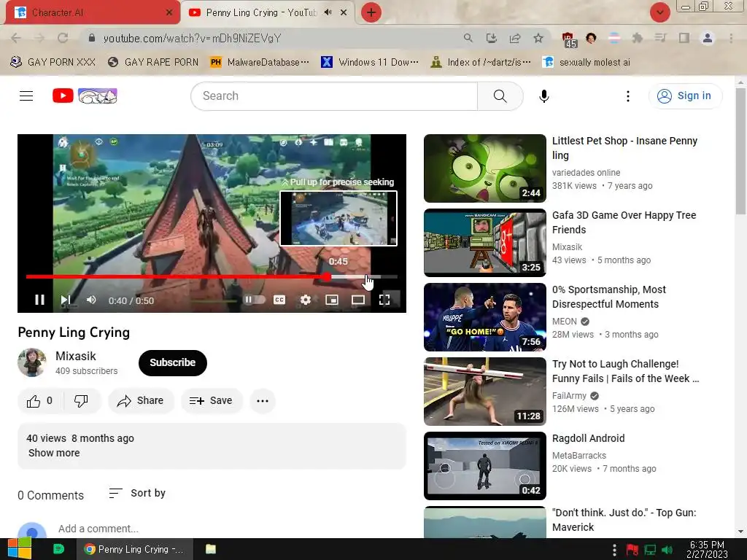This screenshot has width=747, height=560.
Task: Mute the YouTube tab via speaker icon
Action: point(328,12)
